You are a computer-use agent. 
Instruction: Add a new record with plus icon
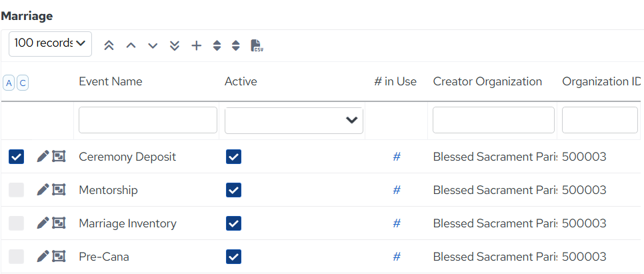click(x=197, y=45)
